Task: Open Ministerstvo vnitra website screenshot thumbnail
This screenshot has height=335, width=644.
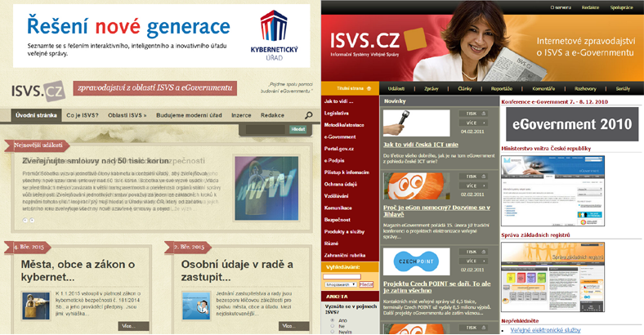Action: [552, 190]
